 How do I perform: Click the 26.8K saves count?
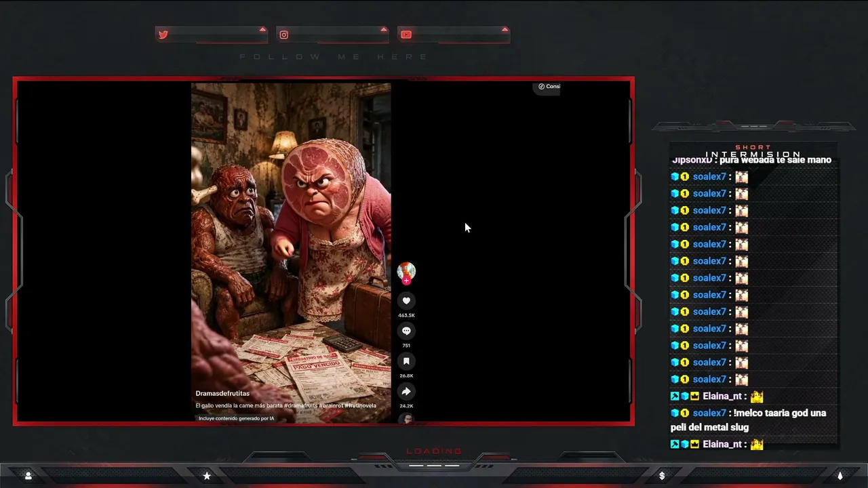click(x=406, y=375)
